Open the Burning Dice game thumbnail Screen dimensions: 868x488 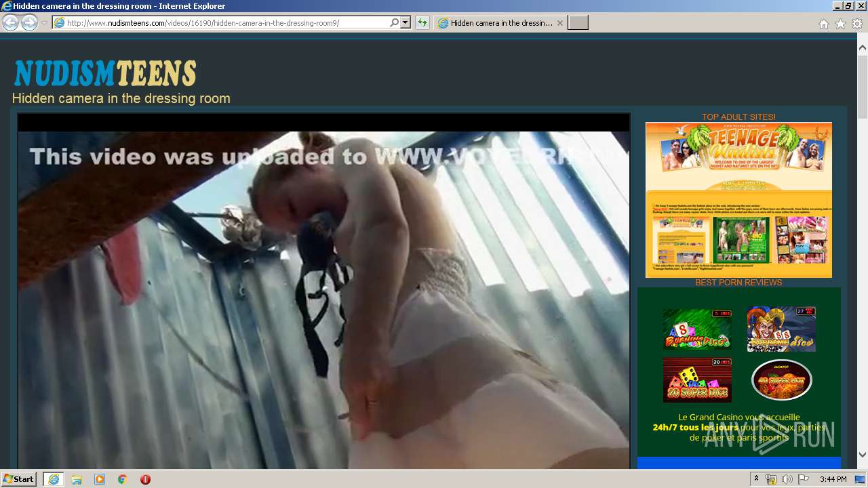(x=697, y=329)
